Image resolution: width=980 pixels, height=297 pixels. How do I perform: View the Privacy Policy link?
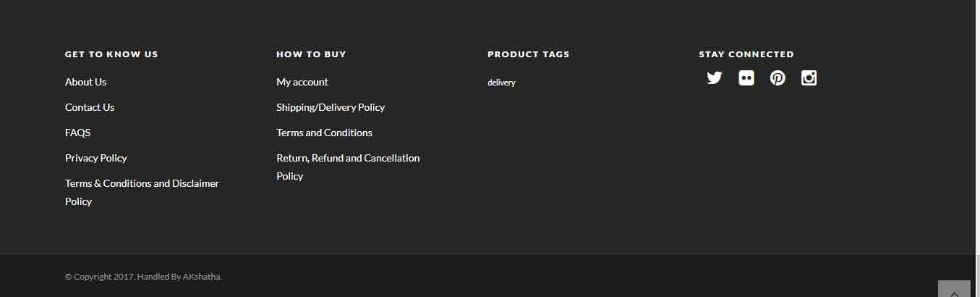click(95, 158)
